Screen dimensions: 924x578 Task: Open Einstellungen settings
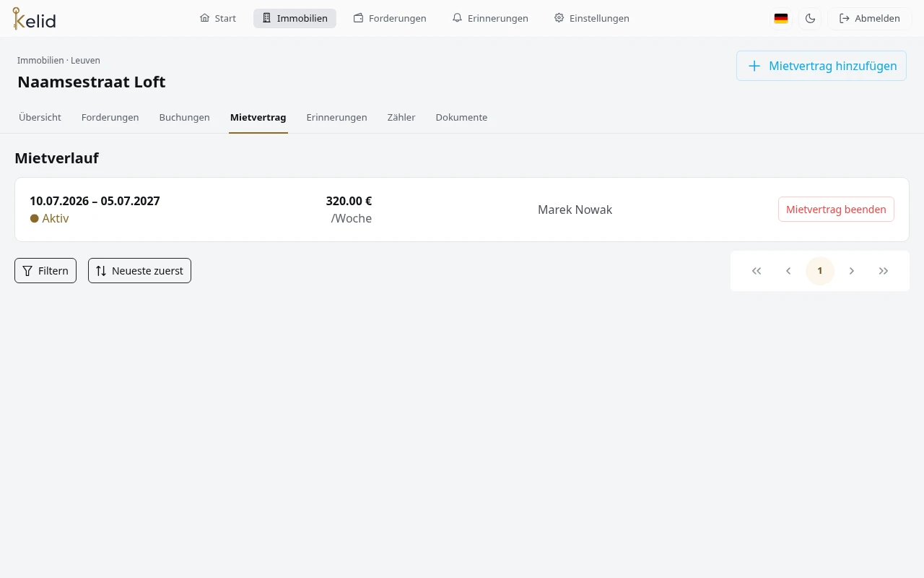[x=592, y=19]
